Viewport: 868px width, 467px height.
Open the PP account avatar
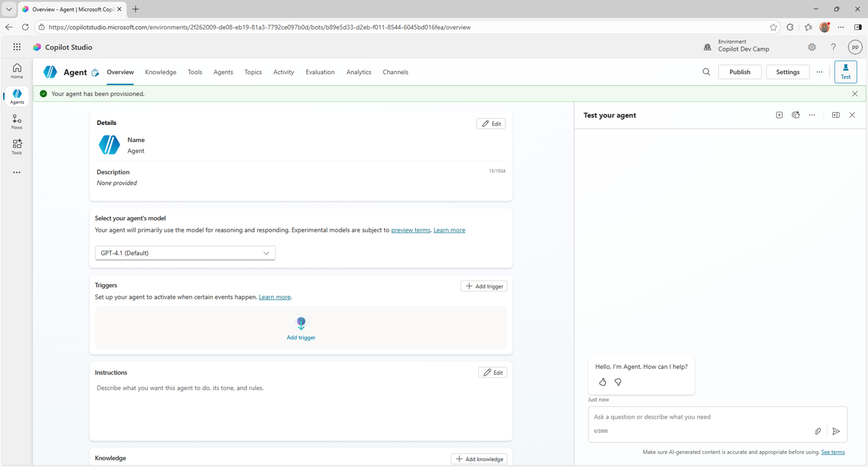tap(855, 47)
